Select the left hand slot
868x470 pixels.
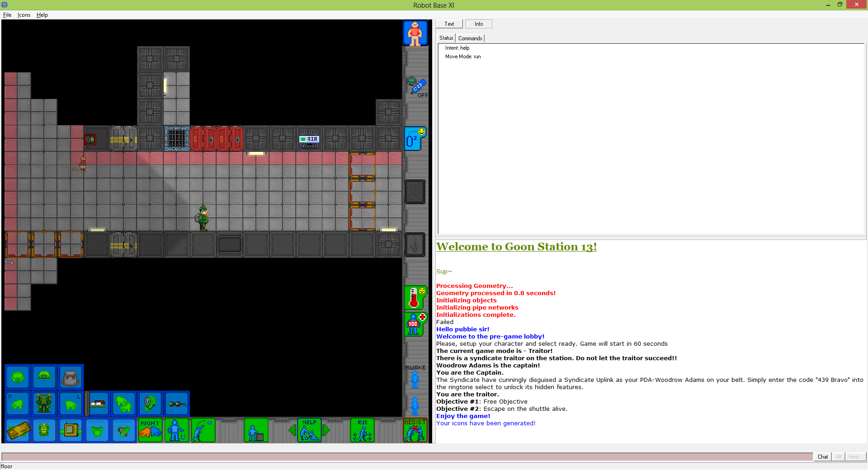pyautogui.click(x=71, y=404)
